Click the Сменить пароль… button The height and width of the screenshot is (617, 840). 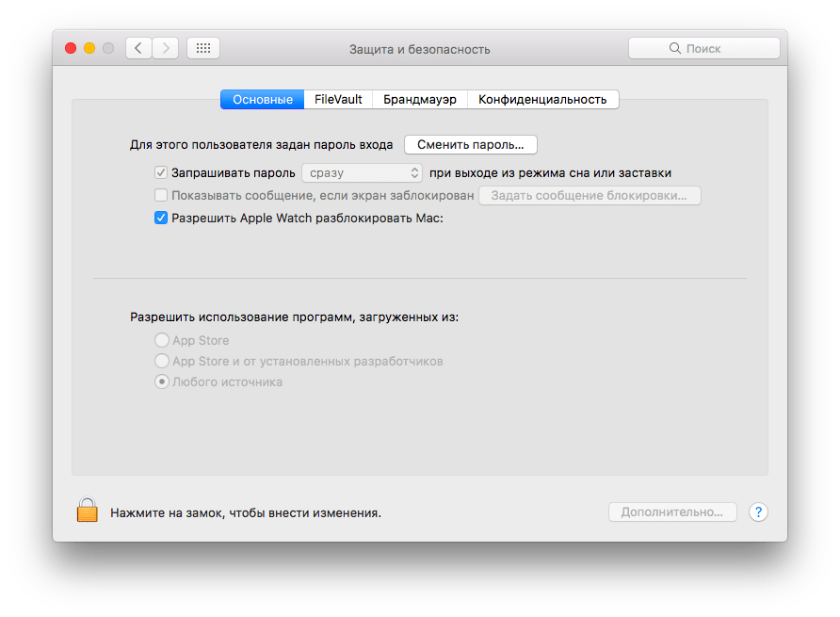click(x=470, y=145)
